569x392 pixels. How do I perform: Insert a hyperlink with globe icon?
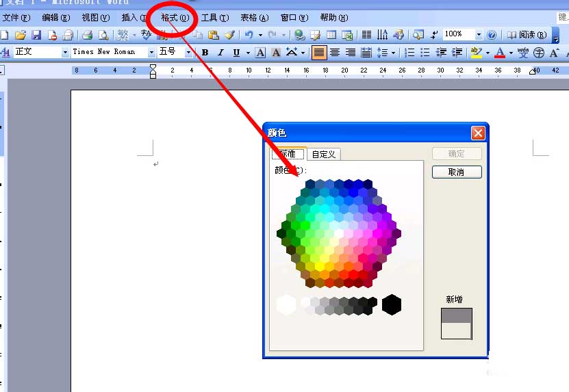click(x=299, y=35)
